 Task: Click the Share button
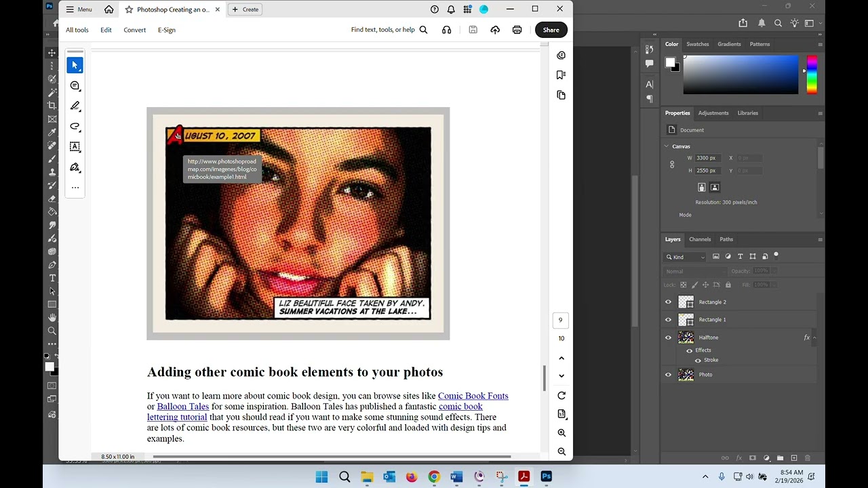pos(551,30)
